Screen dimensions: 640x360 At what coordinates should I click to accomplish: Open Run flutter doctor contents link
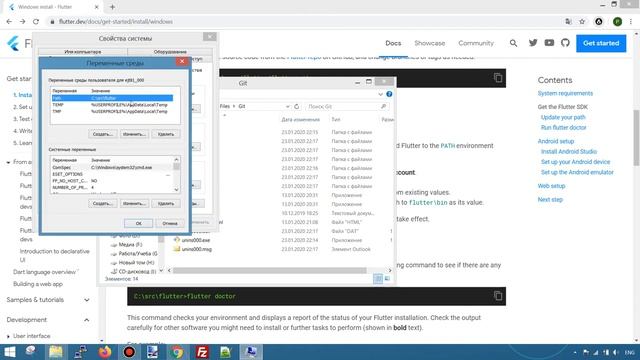[563, 128]
